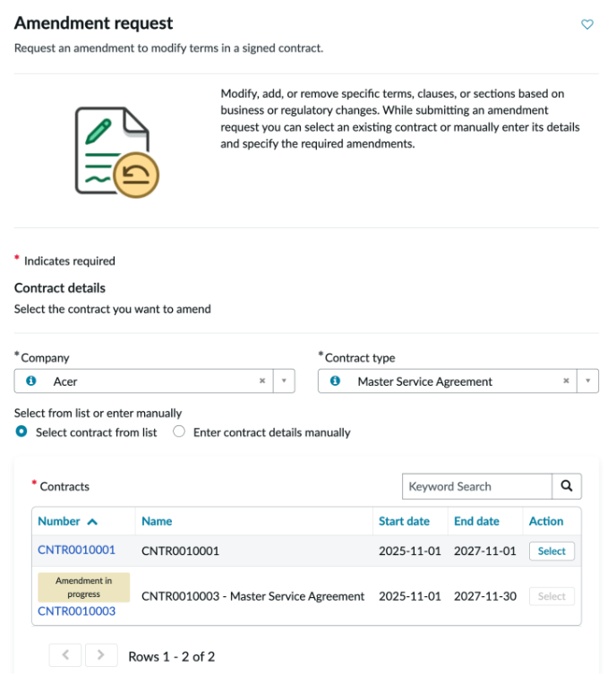
Task: Click the Keyword Search input field
Action: (477, 486)
